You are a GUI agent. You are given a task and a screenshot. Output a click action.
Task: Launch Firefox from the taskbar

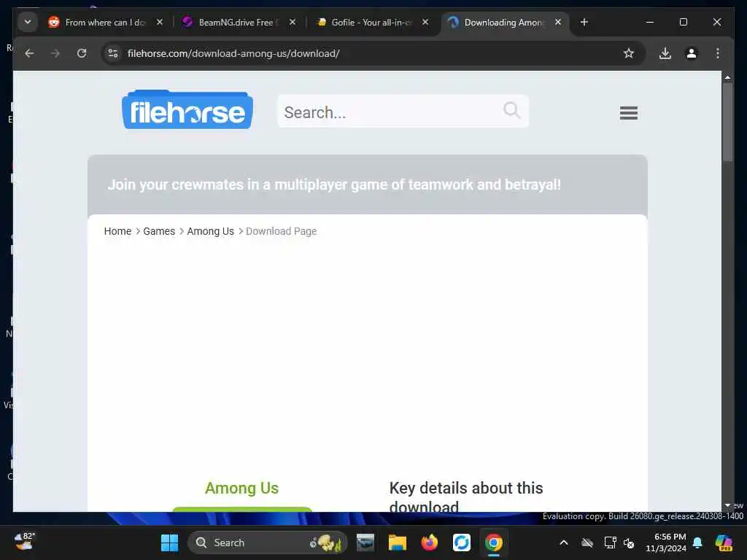pyautogui.click(x=429, y=542)
